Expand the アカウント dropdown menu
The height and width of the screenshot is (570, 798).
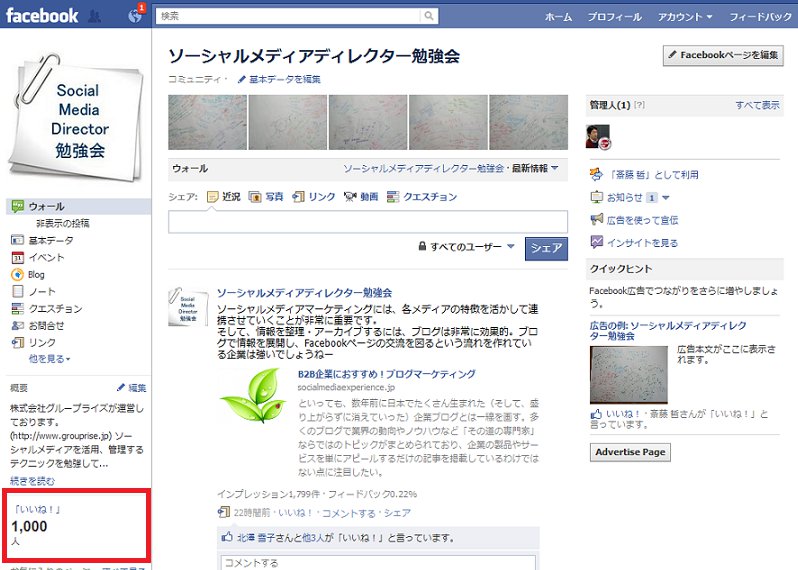685,17
